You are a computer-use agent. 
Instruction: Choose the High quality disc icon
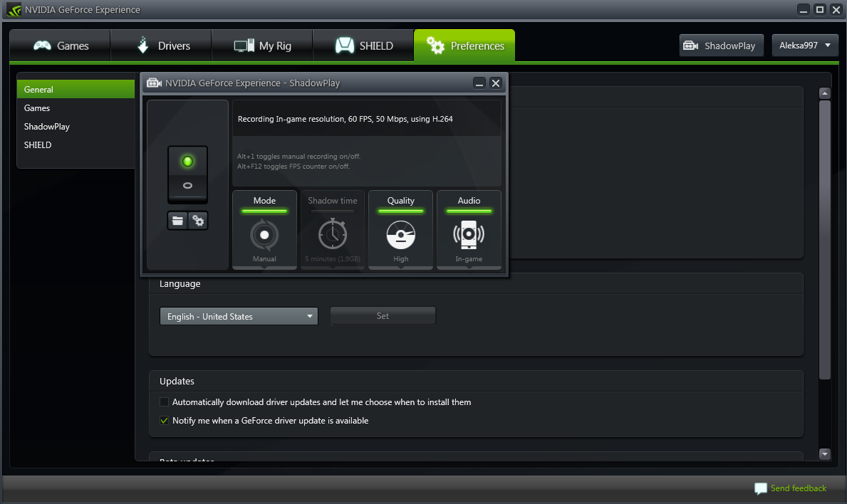pos(401,235)
